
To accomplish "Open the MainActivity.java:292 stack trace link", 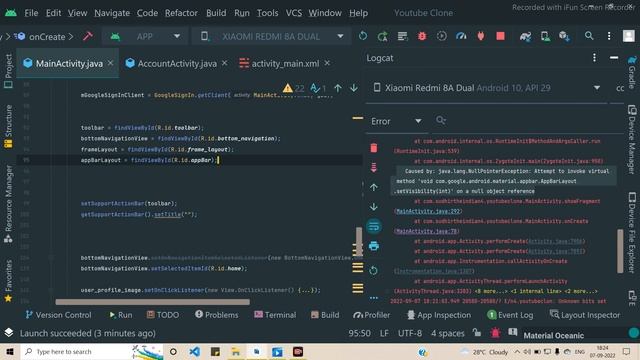I will [x=428, y=211].
